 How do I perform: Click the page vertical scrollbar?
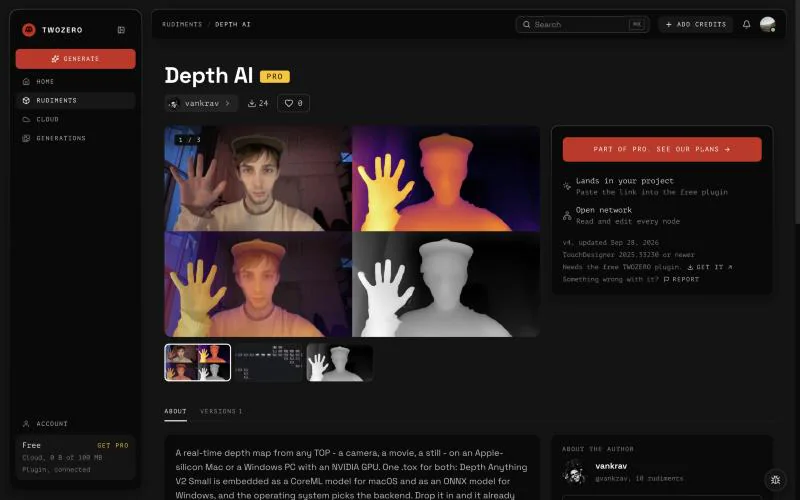pos(797,112)
